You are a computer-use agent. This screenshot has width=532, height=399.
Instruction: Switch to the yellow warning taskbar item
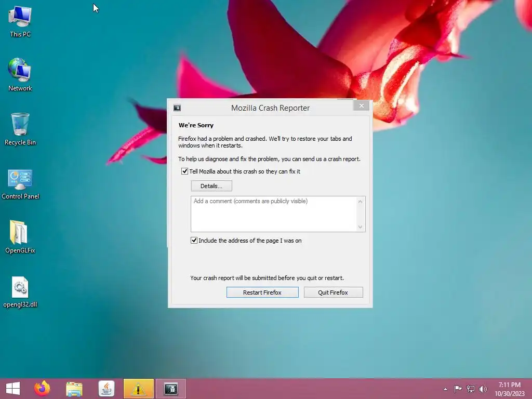coord(138,389)
